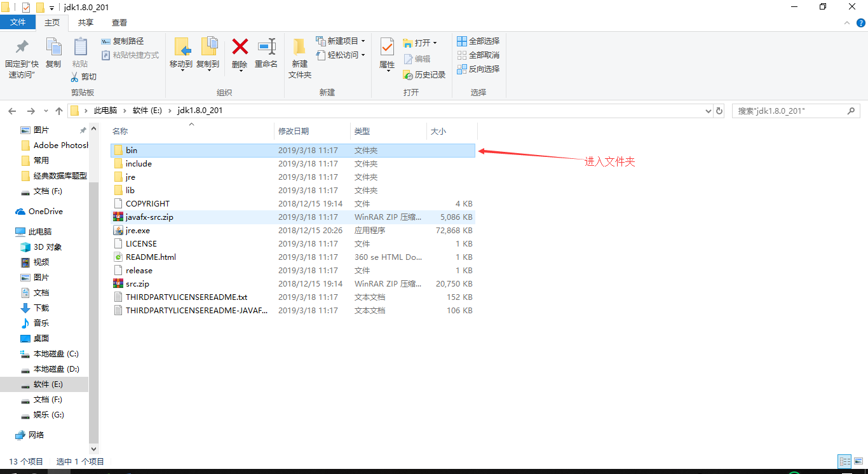Click 软件 (E:) in the address breadcrumb
Screen dimensions: 868x474
(147, 111)
